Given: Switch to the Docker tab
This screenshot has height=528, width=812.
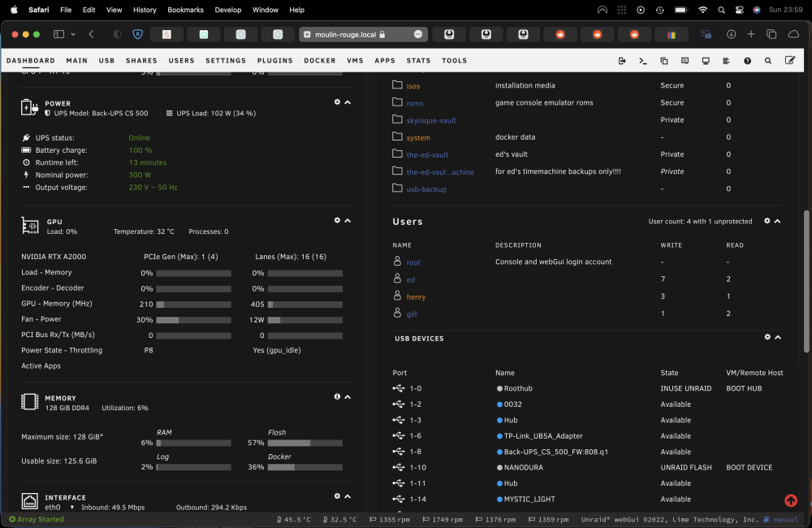Looking at the screenshot, I should click(x=319, y=61).
